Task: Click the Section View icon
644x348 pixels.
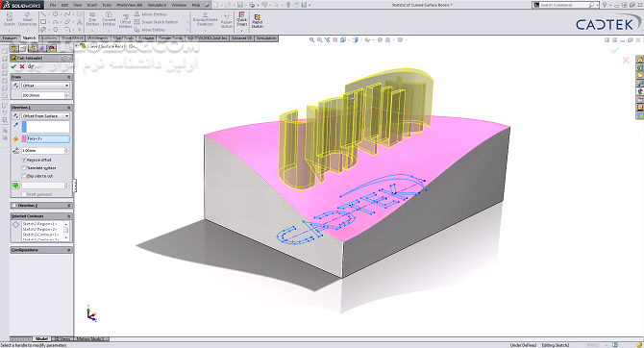Action: (x=335, y=39)
